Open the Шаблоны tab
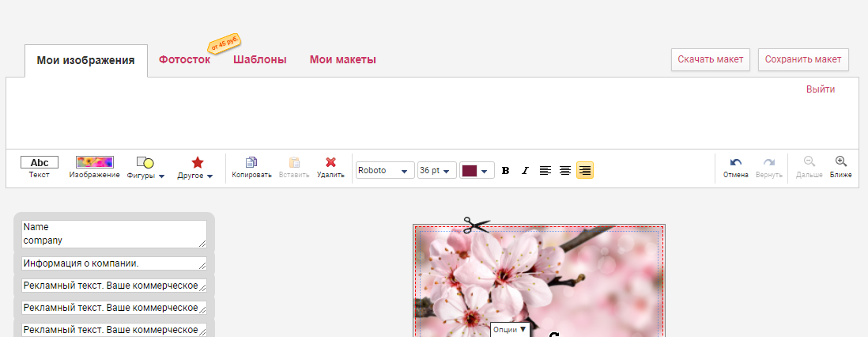 (x=259, y=60)
